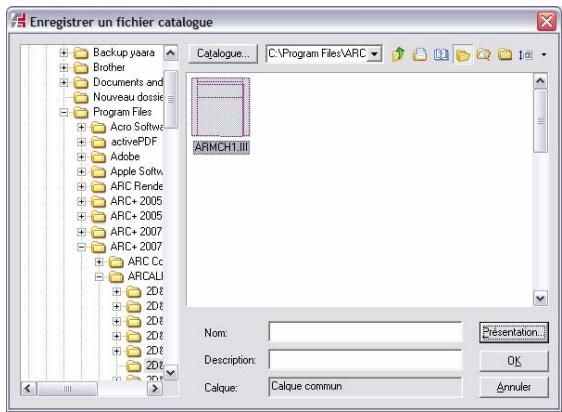The height and width of the screenshot is (412, 562).
Task: Confirm with the OK button
Action: [514, 360]
